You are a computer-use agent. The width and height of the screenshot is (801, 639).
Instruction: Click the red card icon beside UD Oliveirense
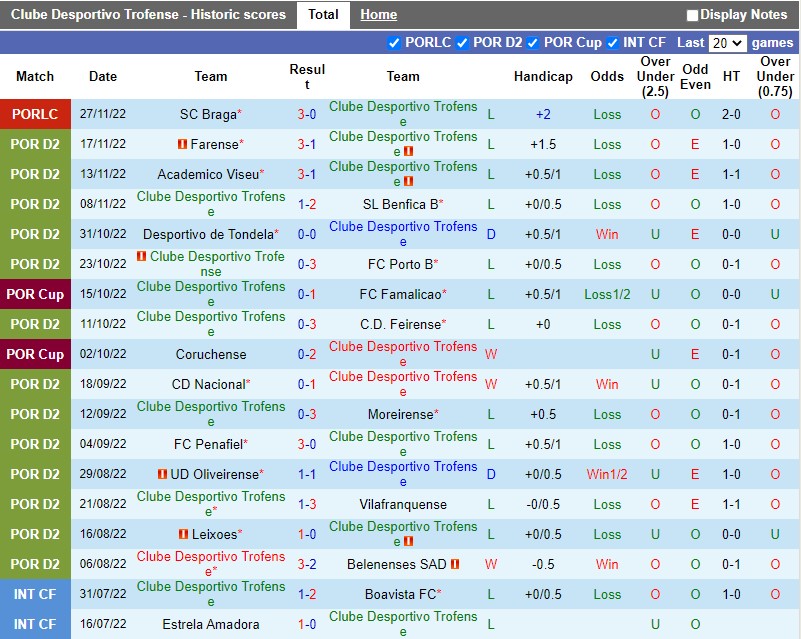[163, 474]
